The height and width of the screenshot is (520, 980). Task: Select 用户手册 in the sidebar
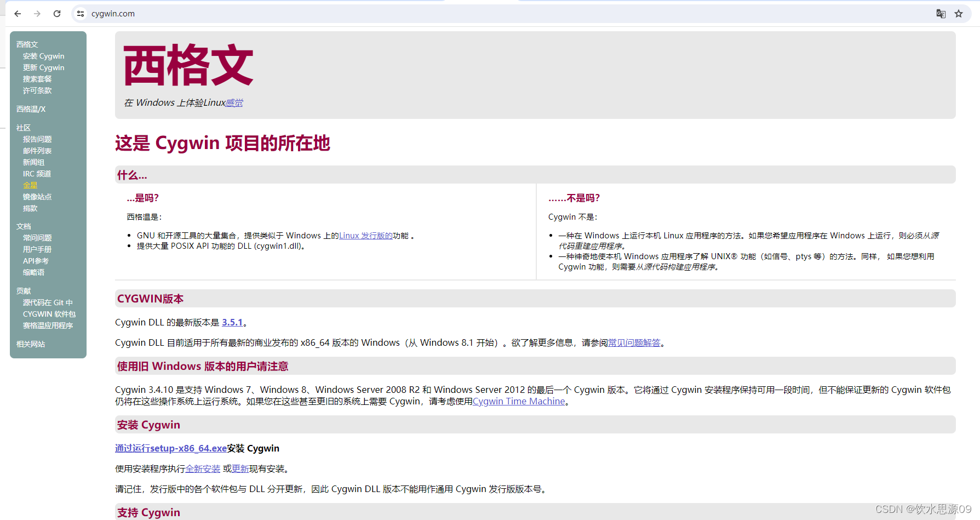point(36,249)
